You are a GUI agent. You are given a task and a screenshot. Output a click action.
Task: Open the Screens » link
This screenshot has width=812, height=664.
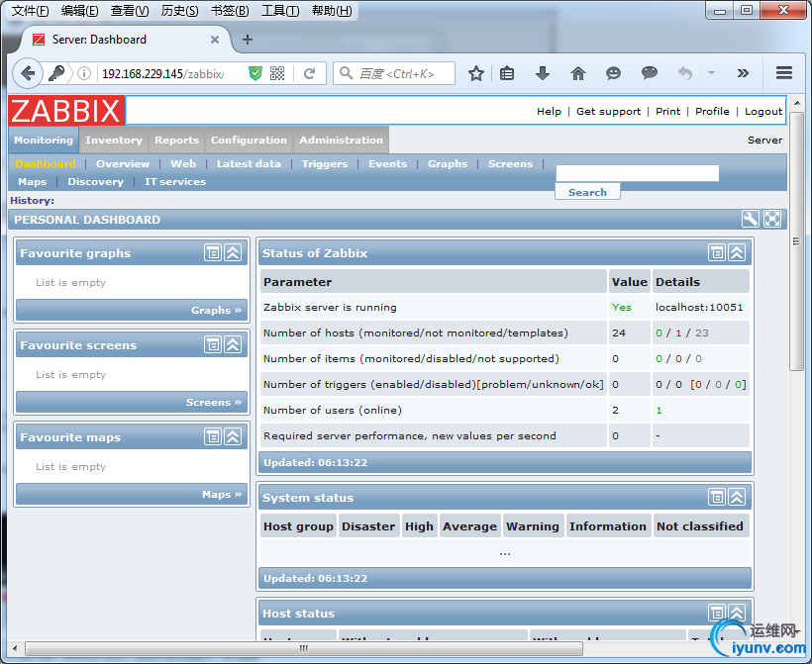point(214,402)
